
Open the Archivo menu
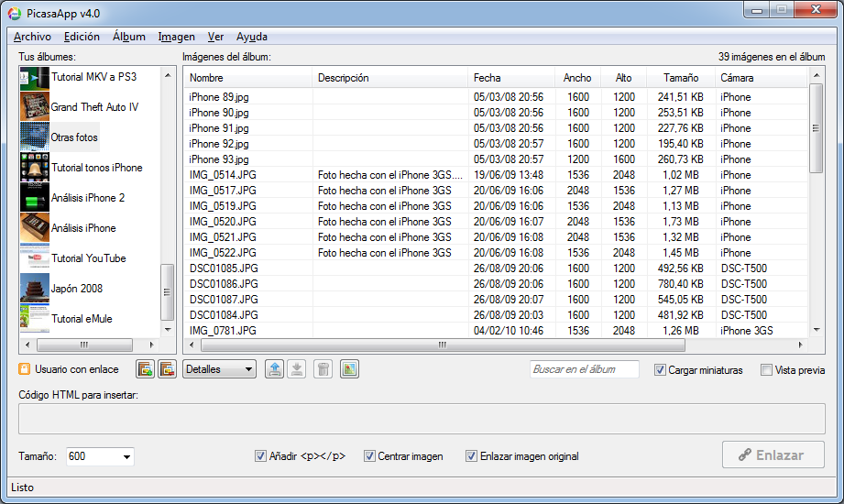32,37
